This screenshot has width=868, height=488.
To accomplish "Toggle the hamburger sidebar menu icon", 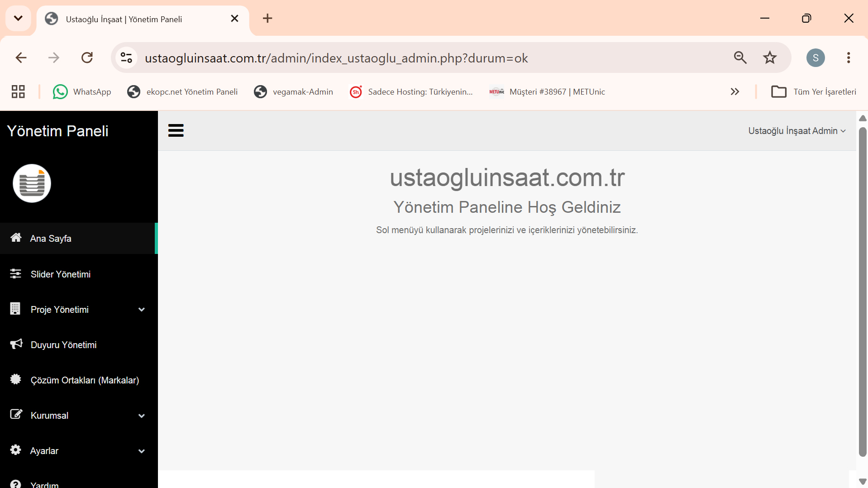I will (x=176, y=130).
